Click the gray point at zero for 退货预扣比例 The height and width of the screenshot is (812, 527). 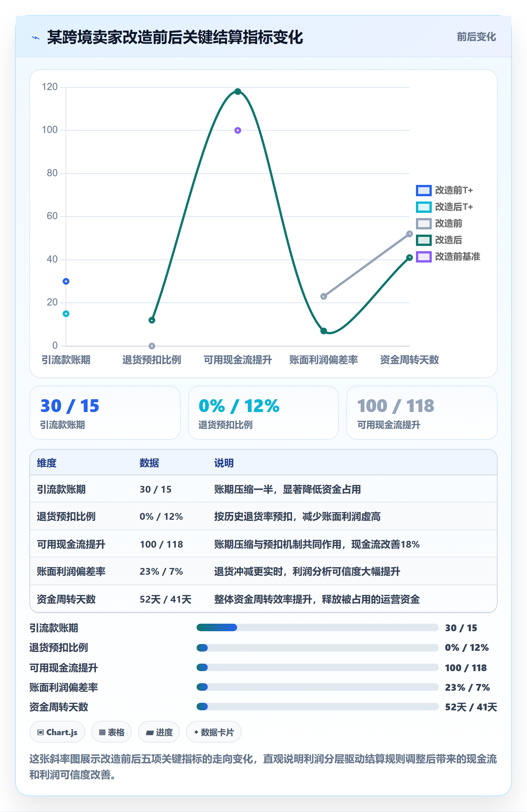152,346
